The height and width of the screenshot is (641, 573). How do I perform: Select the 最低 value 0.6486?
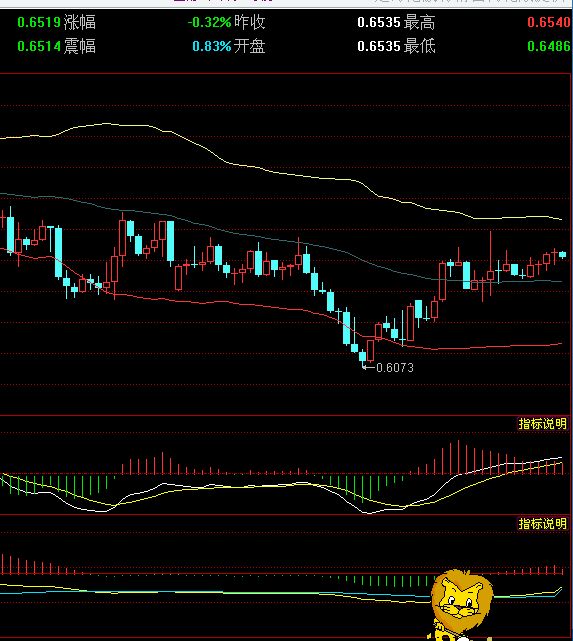tap(548, 46)
